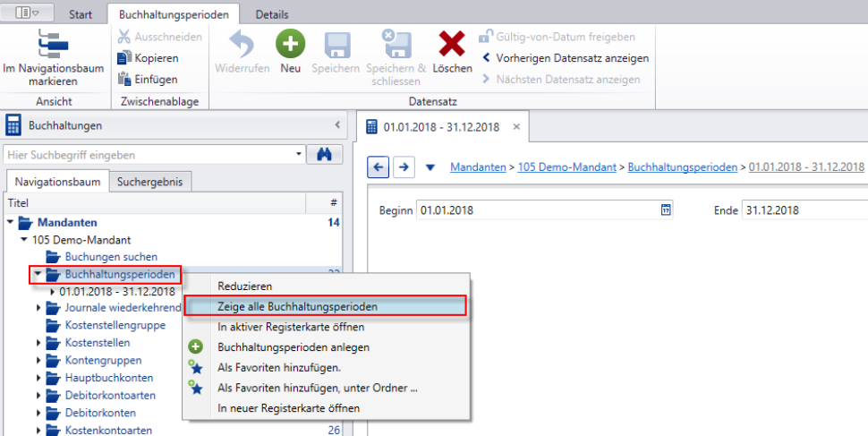Open the Beginn calendar picker icon
This screenshot has height=436, width=868.
tap(666, 210)
